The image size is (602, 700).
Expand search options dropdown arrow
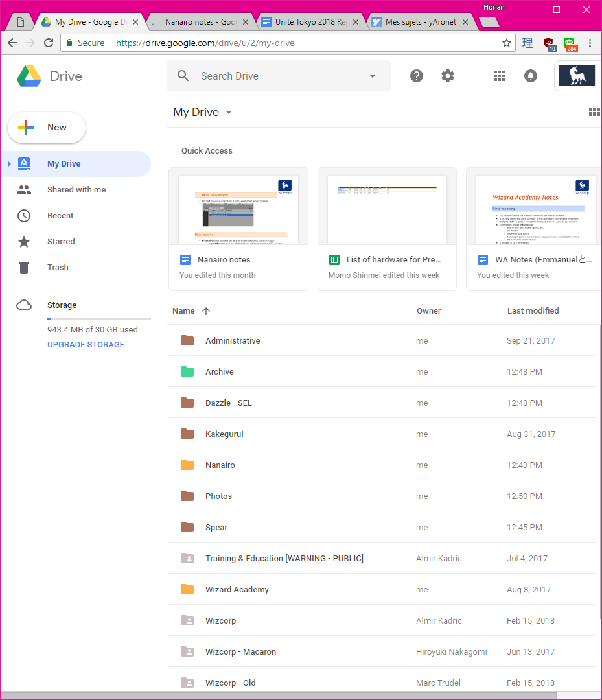click(373, 76)
